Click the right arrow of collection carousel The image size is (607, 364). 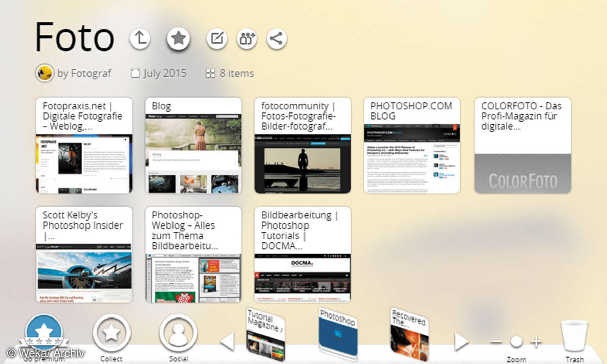(x=461, y=342)
